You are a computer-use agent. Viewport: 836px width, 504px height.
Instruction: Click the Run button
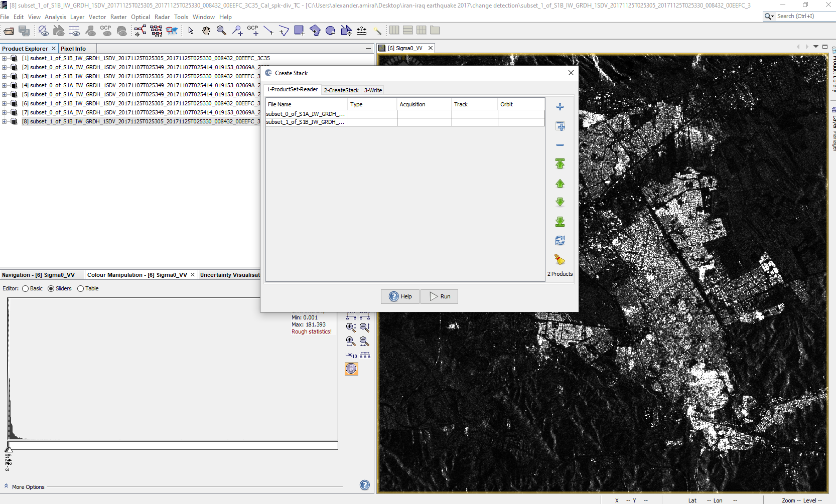coord(439,296)
